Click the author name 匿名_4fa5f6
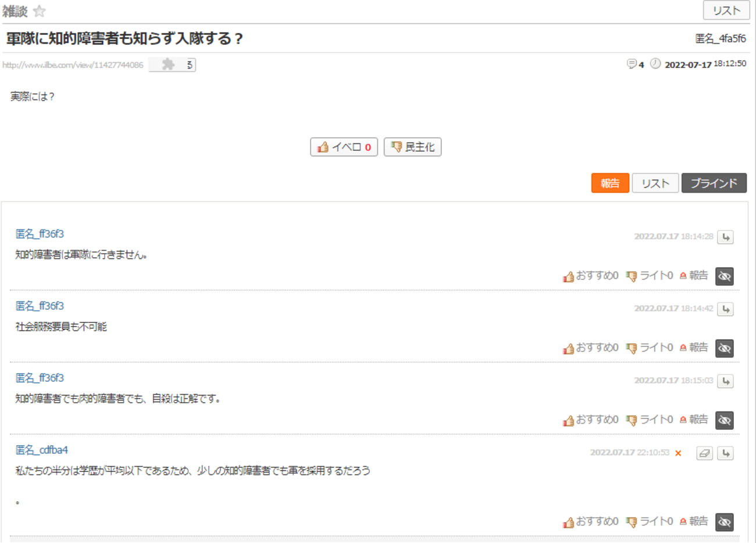This screenshot has width=756, height=543. (721, 38)
